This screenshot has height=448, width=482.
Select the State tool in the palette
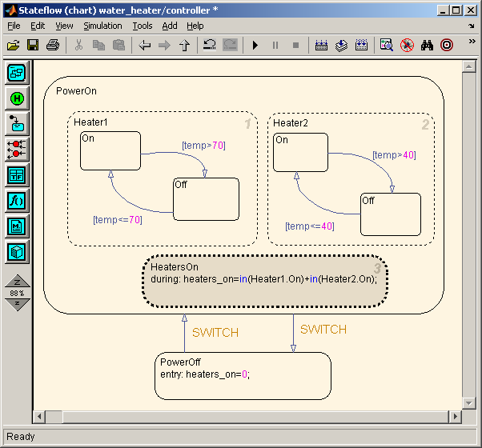tap(17, 73)
